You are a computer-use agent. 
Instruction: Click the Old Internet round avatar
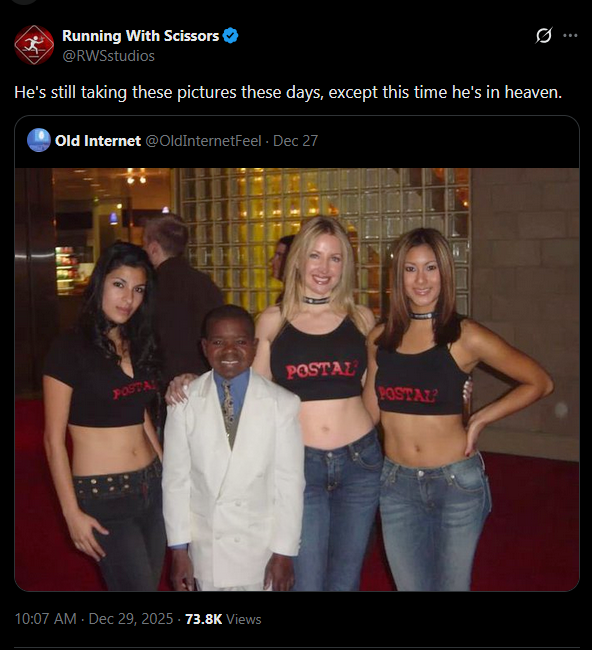pyautogui.click(x=39, y=140)
